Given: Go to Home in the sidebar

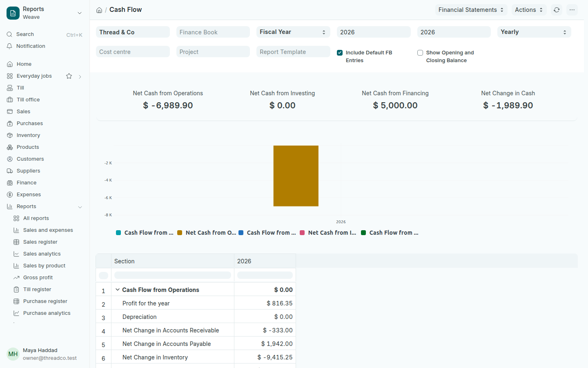Looking at the screenshot, I should (45, 64).
